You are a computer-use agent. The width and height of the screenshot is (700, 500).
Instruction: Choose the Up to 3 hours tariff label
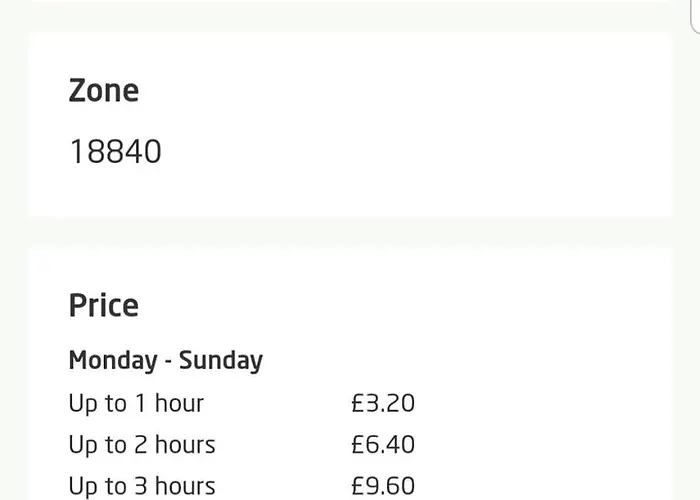142,486
